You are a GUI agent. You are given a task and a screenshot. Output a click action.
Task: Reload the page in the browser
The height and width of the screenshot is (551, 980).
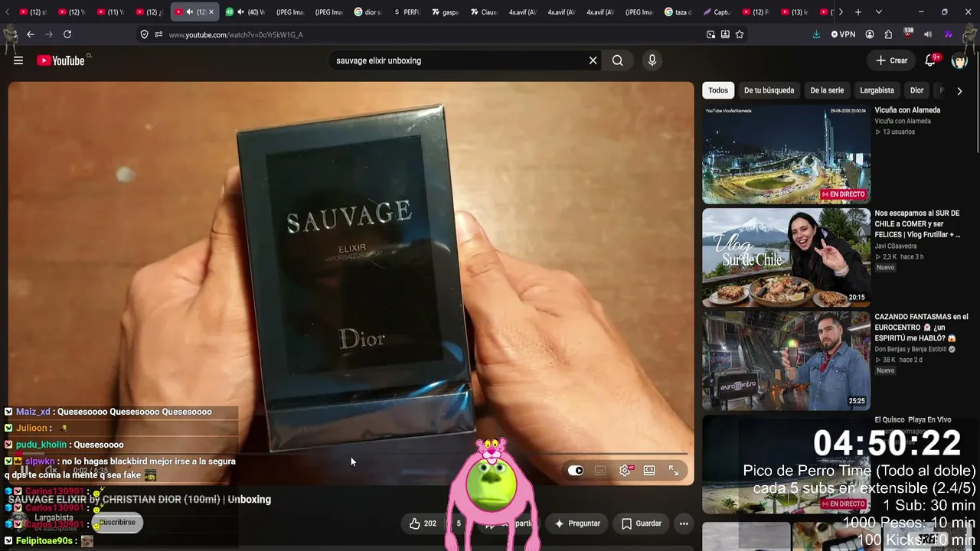pyautogui.click(x=67, y=34)
